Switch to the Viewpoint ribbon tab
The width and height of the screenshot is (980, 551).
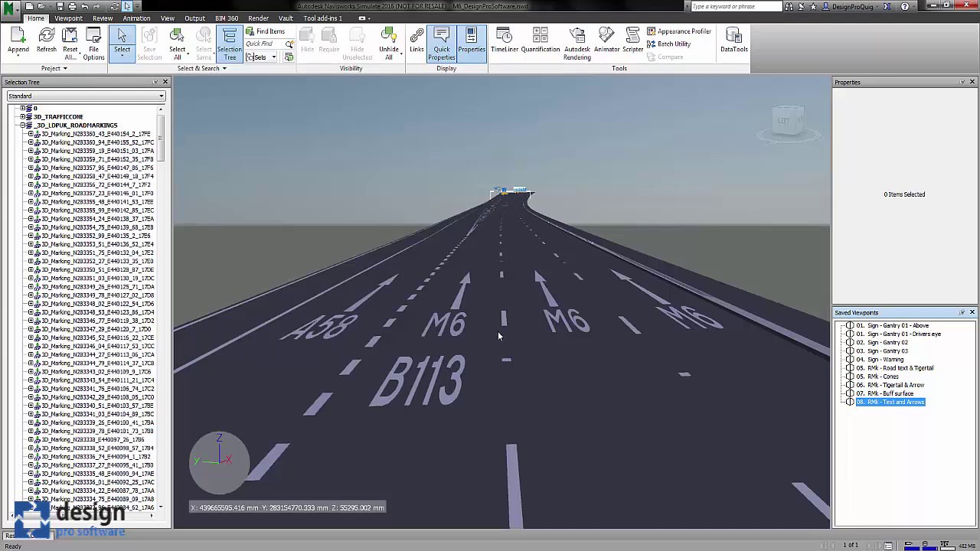[x=68, y=18]
